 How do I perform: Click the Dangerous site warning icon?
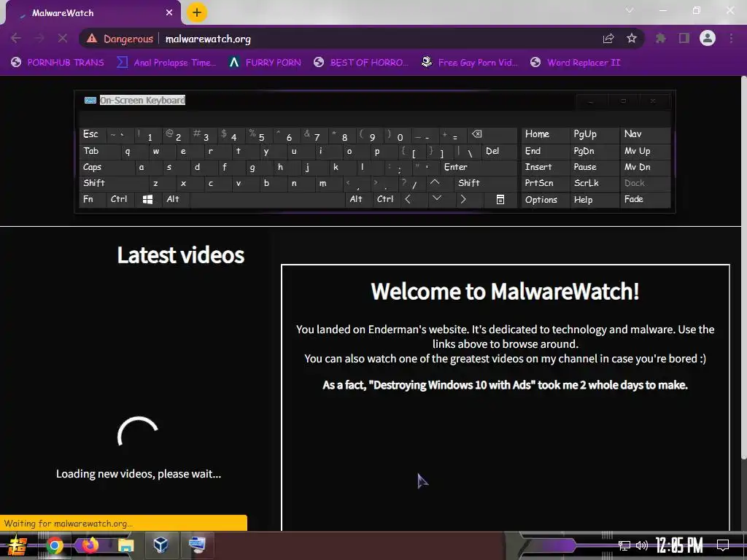point(92,39)
